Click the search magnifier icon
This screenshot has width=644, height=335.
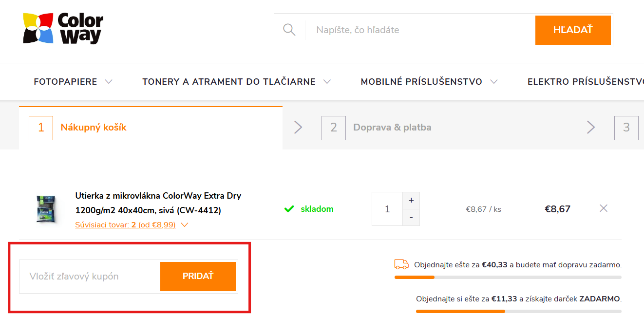(x=289, y=30)
